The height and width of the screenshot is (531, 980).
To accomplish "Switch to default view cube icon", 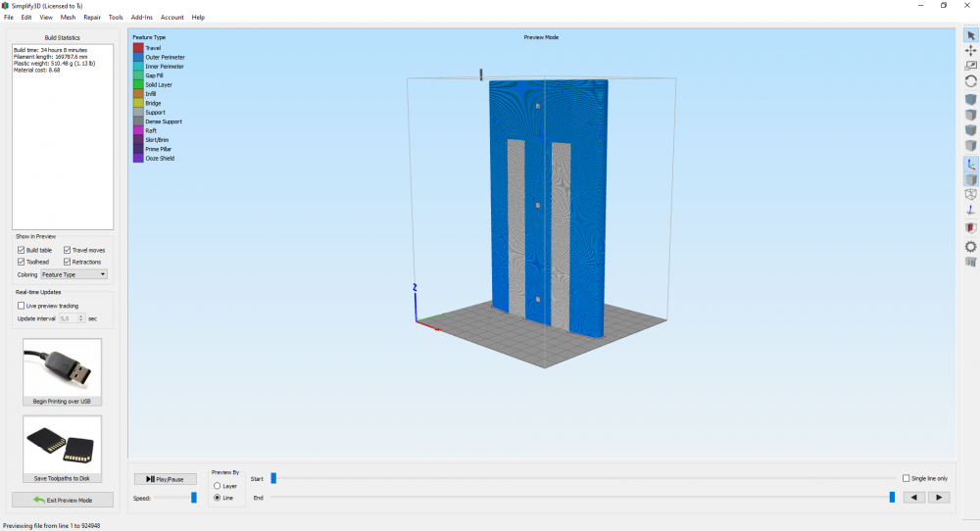I will 970,99.
